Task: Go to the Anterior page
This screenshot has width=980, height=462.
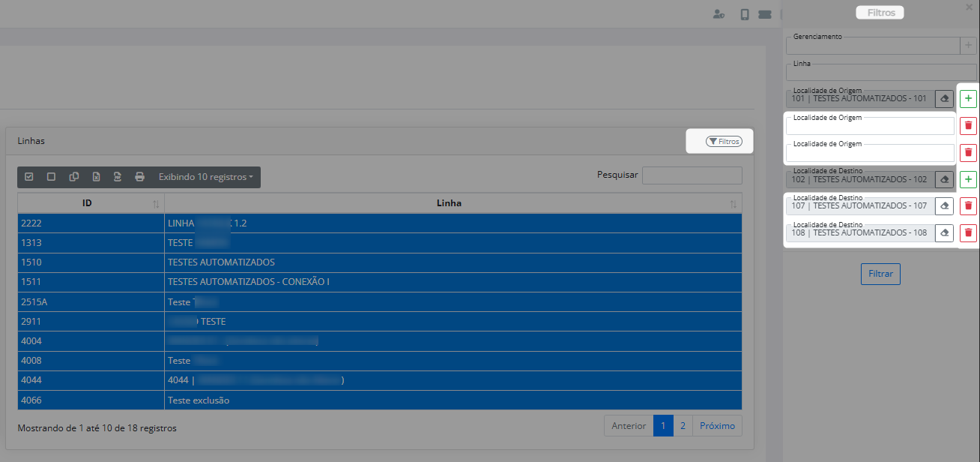Action: coord(629,425)
